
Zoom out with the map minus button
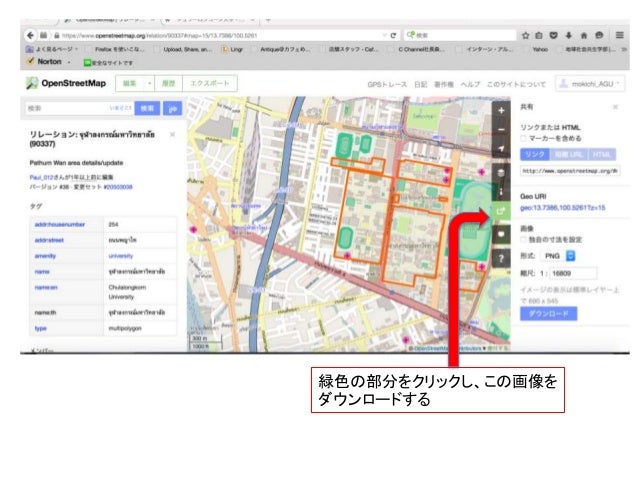tap(501, 129)
